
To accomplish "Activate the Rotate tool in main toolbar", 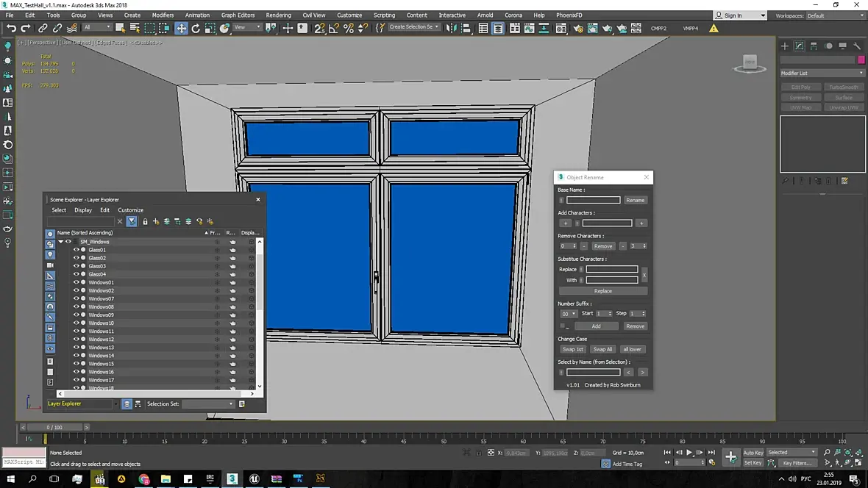I will [x=196, y=28].
